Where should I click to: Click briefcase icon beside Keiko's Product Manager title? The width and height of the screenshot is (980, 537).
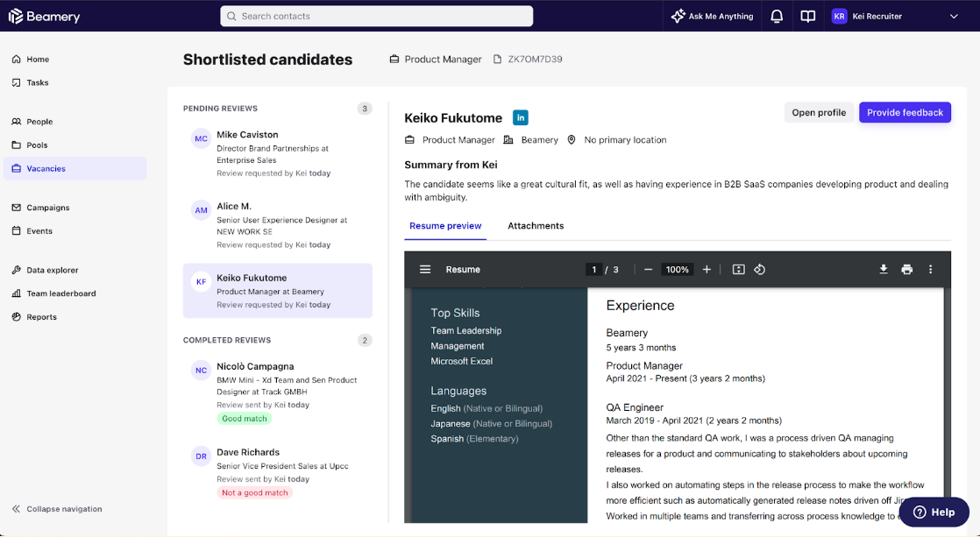[x=409, y=140]
